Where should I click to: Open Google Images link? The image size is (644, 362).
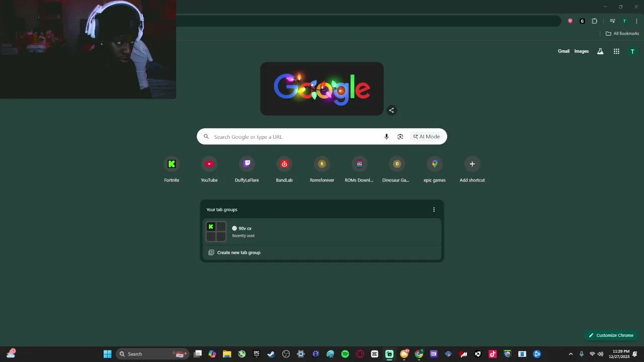(x=582, y=51)
